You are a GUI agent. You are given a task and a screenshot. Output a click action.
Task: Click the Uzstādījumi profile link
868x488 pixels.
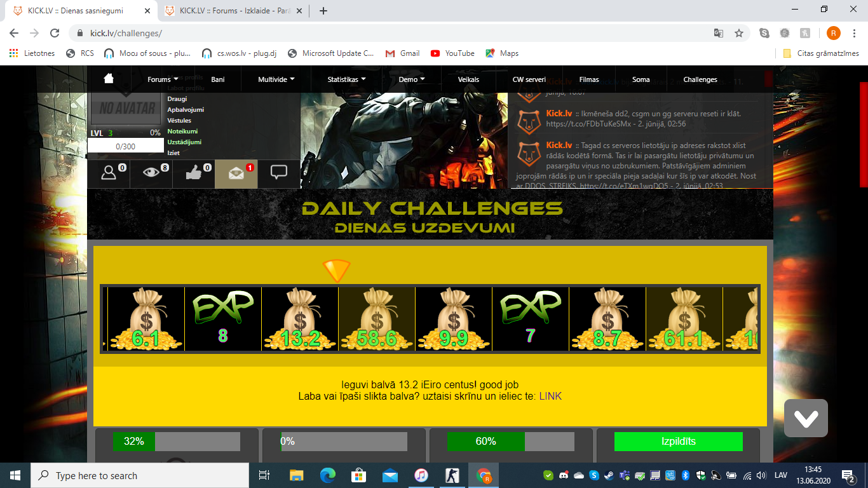tap(184, 142)
